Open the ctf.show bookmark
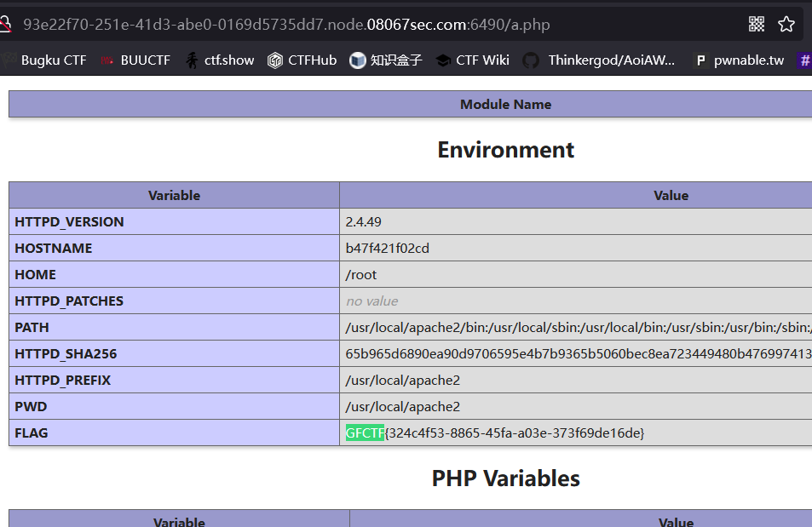 tap(220, 60)
